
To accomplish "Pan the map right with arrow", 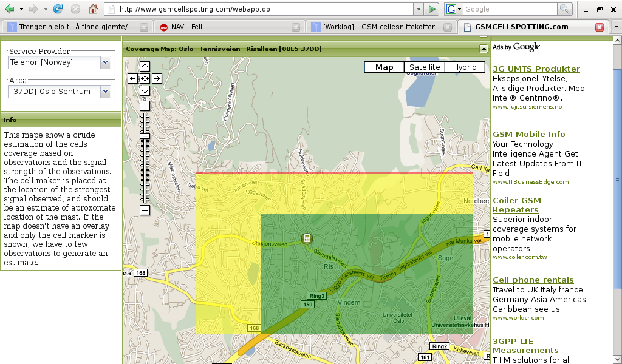I will click(157, 78).
